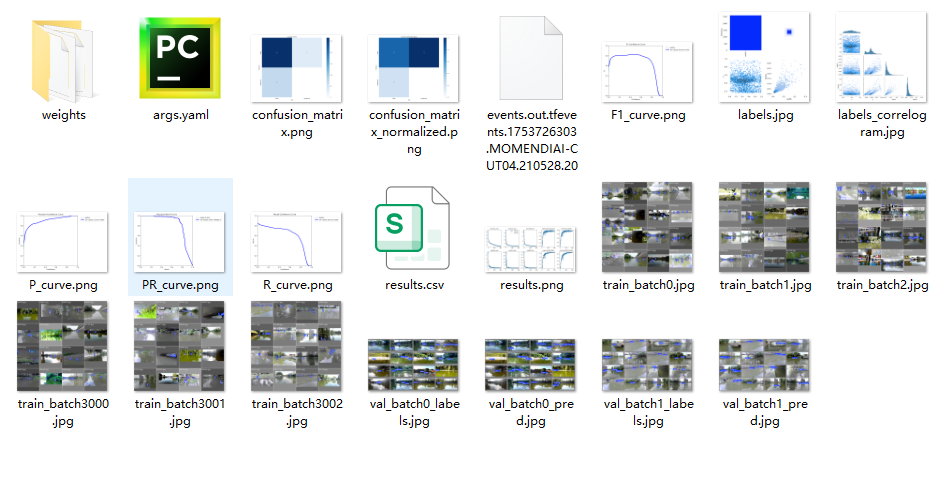Click the 'train_batch3002.jpg' file name
This screenshot has height=498, width=940.
pos(297,412)
